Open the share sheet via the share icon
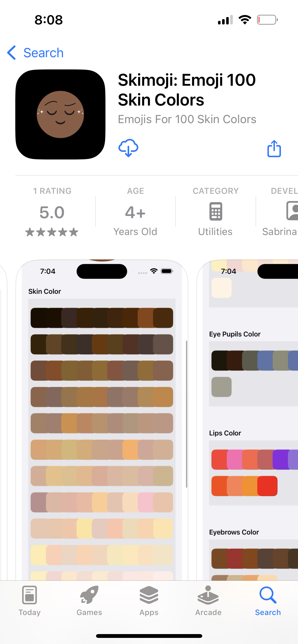Screen dimensions: 298x644 pyautogui.click(x=274, y=148)
